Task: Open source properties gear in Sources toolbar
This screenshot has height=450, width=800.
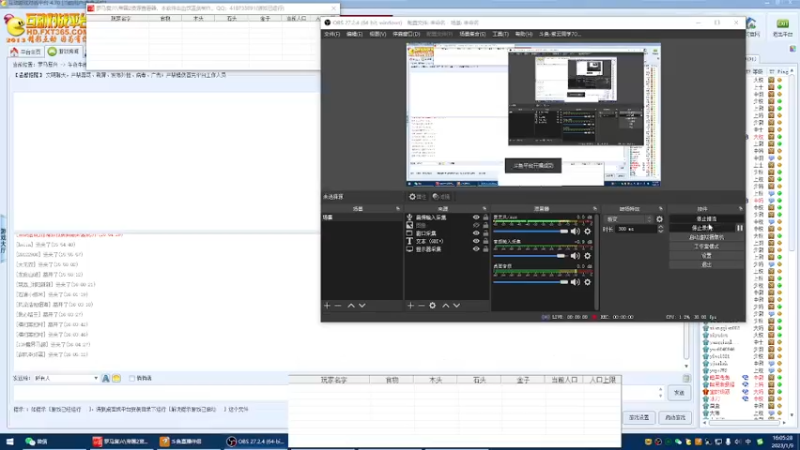Action: point(433,306)
